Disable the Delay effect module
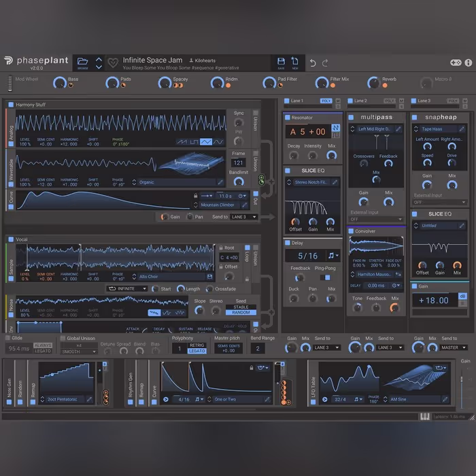The image size is (476, 476). (288, 242)
